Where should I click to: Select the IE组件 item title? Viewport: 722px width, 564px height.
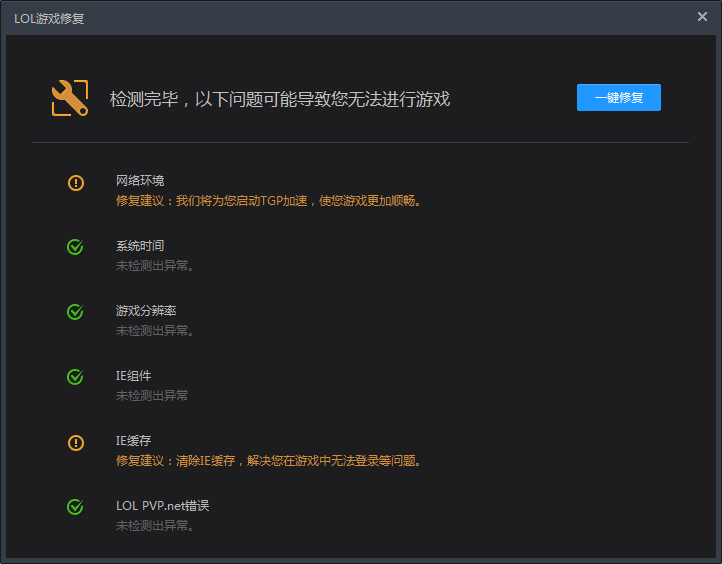tap(134, 376)
